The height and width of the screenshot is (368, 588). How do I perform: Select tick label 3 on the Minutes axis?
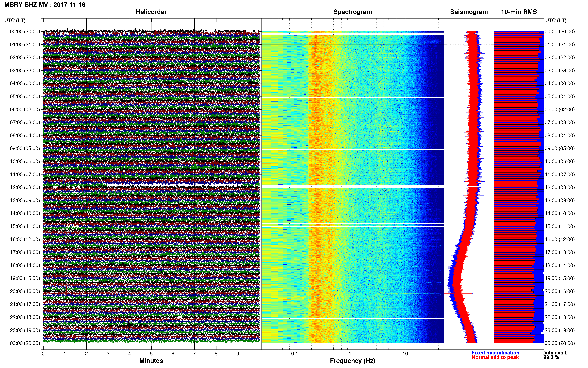108,354
